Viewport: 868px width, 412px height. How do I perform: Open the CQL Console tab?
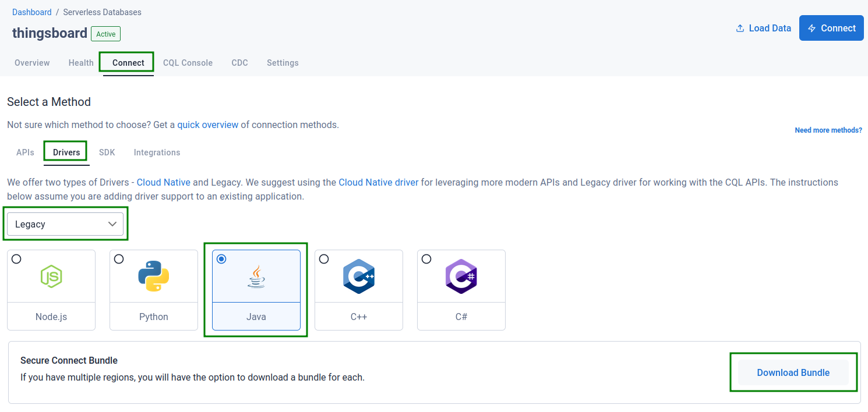pyautogui.click(x=188, y=63)
